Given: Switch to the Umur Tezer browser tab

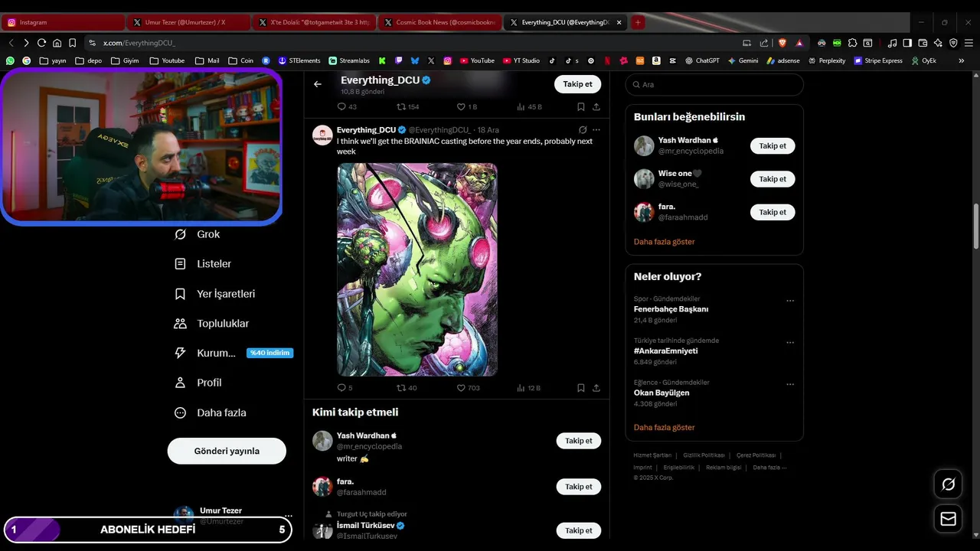Looking at the screenshot, I should pyautogui.click(x=188, y=22).
